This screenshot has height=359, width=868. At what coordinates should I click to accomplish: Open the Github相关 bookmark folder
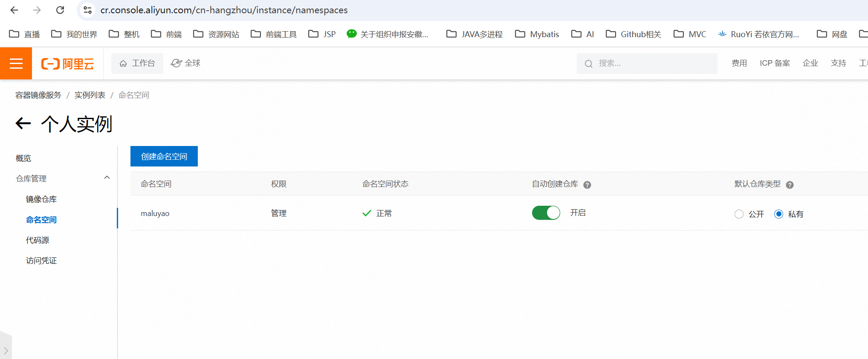pos(634,34)
